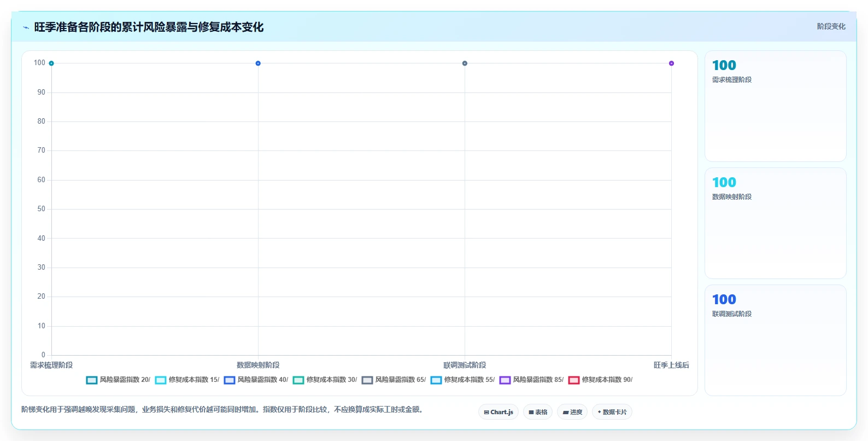868x441 pixels.
Task: Toggle legend item 风险暴露指数 40/
Action: pyautogui.click(x=256, y=380)
